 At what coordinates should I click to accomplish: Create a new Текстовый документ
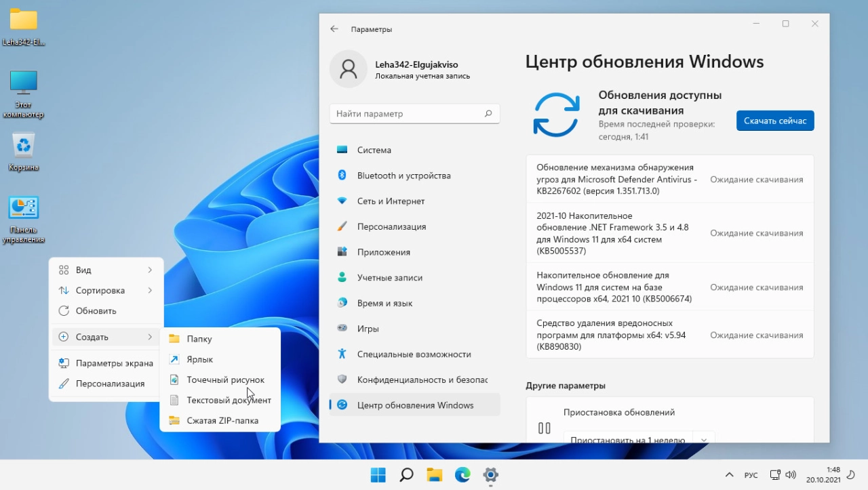coord(220,400)
